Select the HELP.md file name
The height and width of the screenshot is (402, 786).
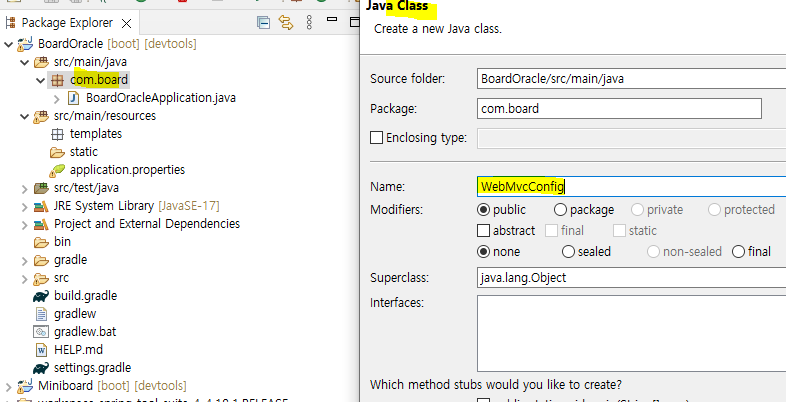pyautogui.click(x=78, y=350)
